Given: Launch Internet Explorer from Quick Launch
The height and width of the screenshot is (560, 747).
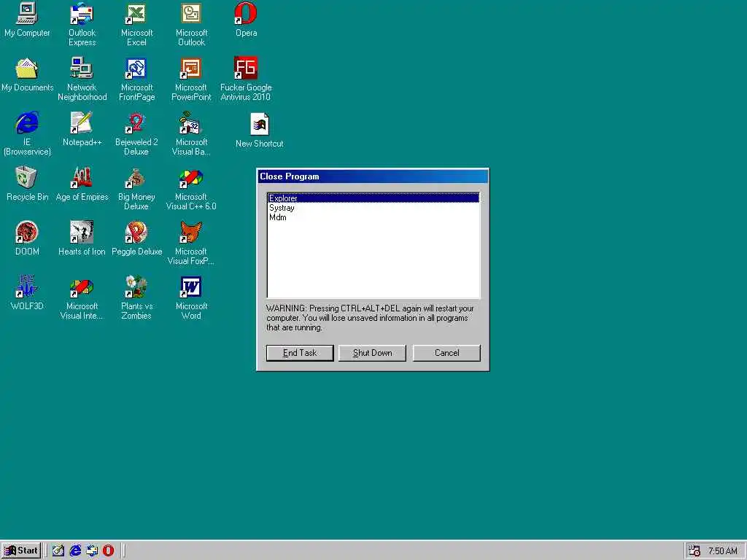Looking at the screenshot, I should tap(75, 551).
